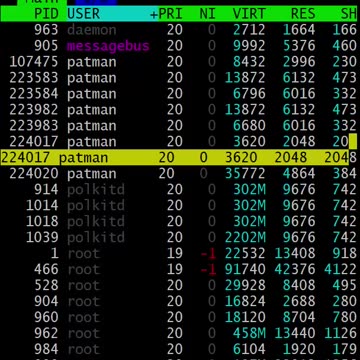Image resolution: width=360 pixels, height=360 pixels.
Task: Select process PID 905
Action: pos(180,46)
